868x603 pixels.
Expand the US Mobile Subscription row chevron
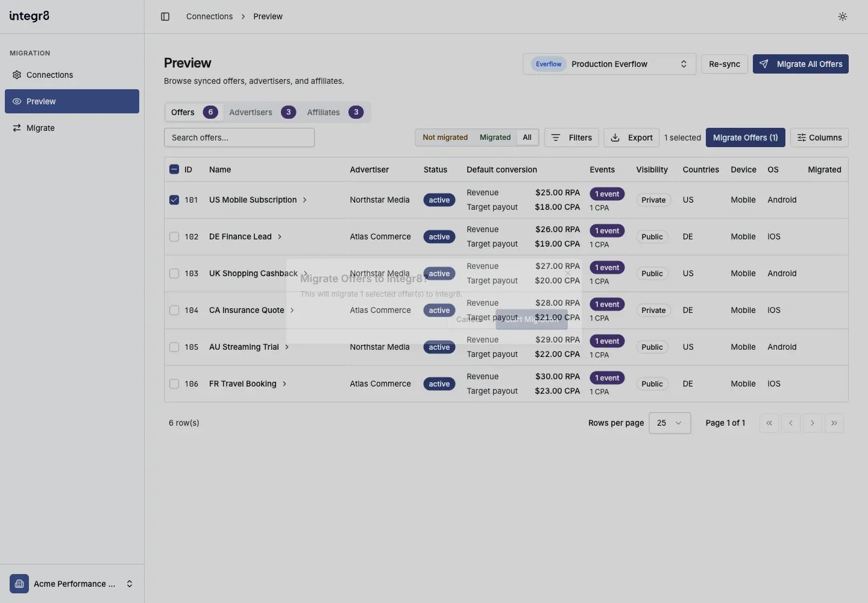(304, 200)
